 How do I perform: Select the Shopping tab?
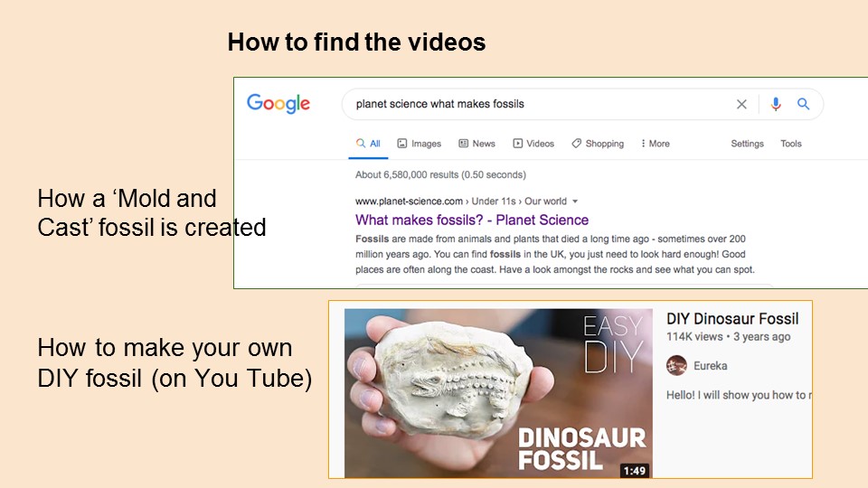(x=598, y=144)
